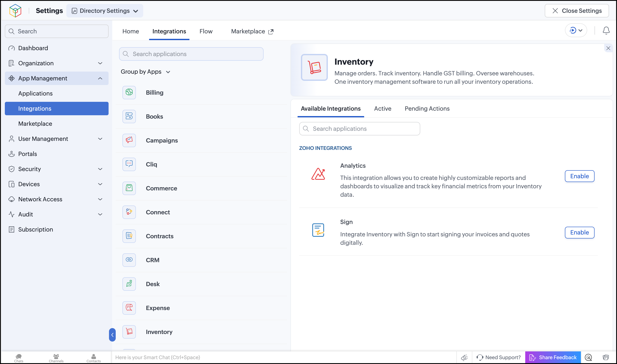Select the Cliq chat icon
This screenshot has width=617, height=364.
tap(129, 164)
